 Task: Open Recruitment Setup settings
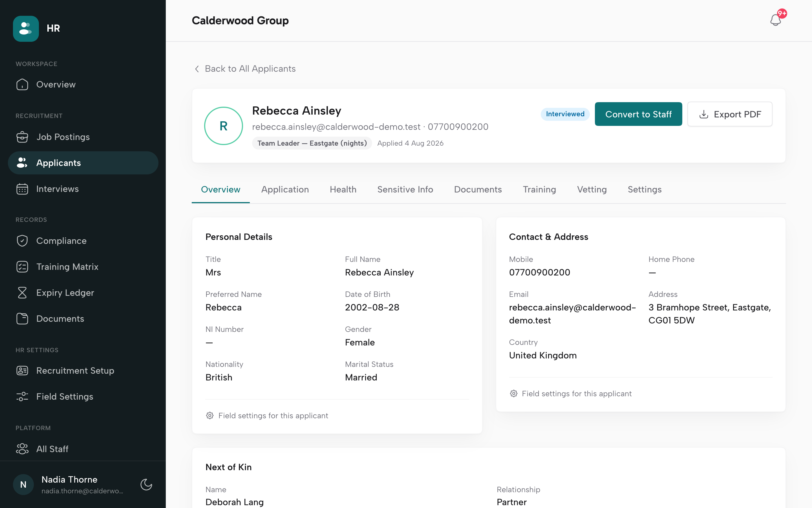tap(83, 371)
